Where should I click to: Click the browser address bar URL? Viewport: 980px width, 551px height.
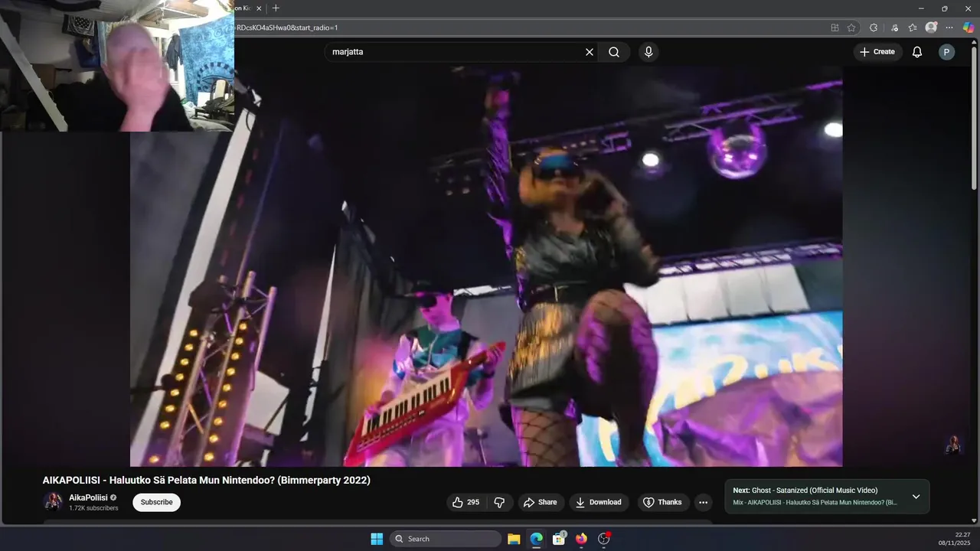287,28
